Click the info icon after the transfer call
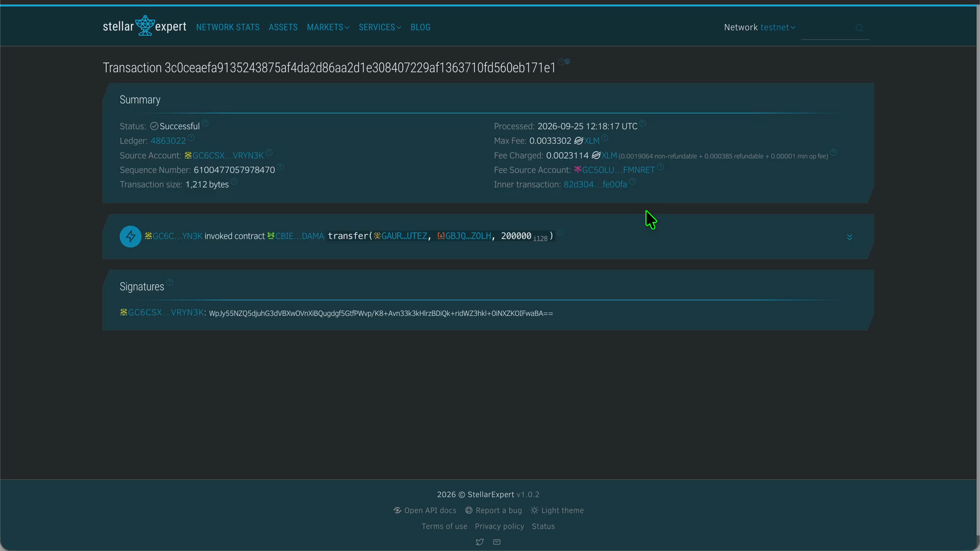 tap(560, 233)
